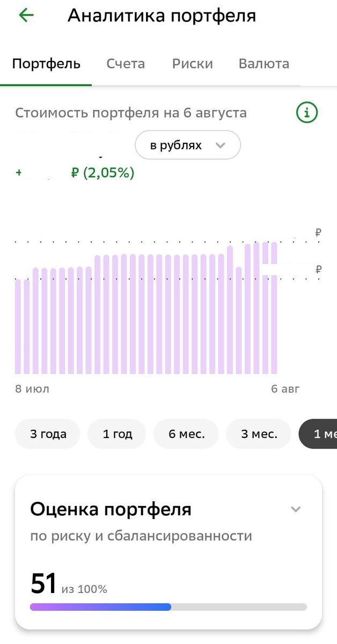The height and width of the screenshot is (644, 337).
Task: Select the '3 года' period
Action: [x=48, y=434]
